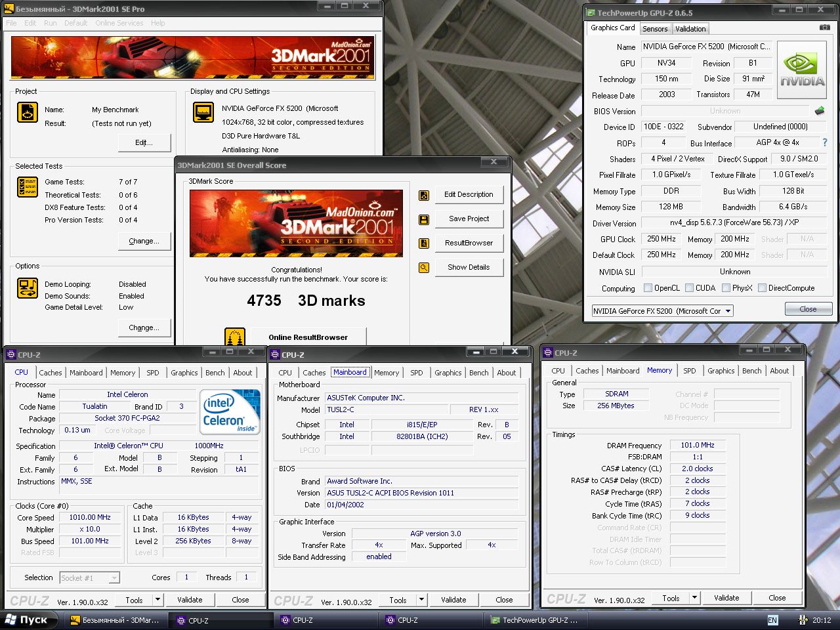The image size is (840, 630).
Task: Click the magnifier icon beside Show Details
Action: click(x=424, y=268)
